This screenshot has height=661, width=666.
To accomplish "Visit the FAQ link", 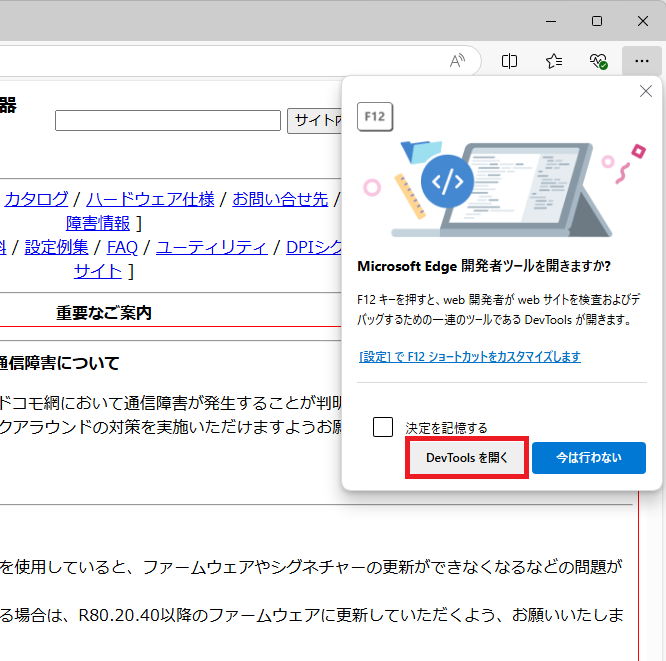I will [122, 247].
